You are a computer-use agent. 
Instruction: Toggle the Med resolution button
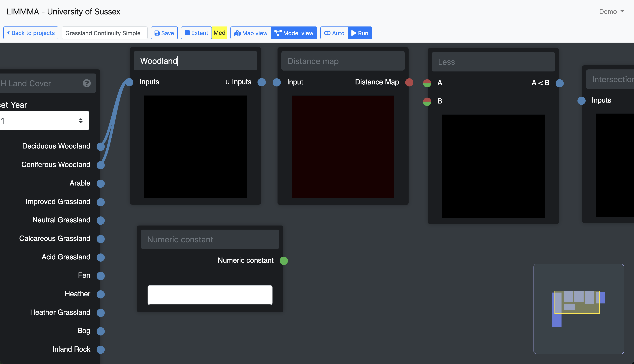219,33
